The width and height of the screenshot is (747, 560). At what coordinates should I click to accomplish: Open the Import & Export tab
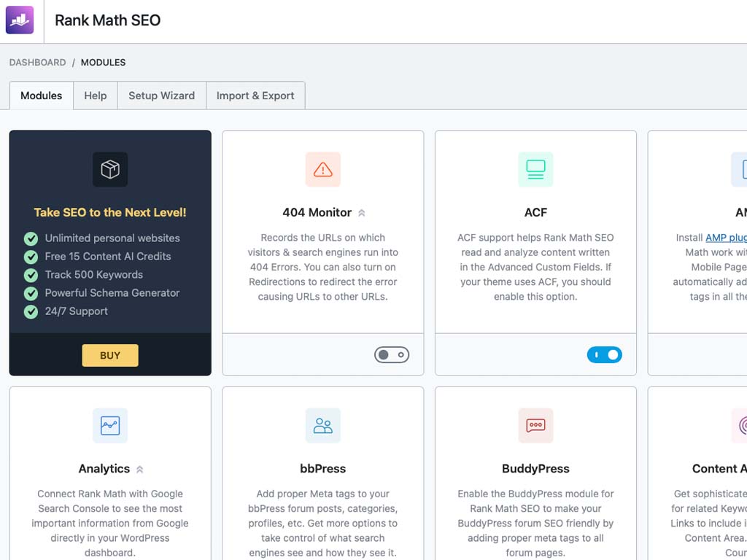click(x=255, y=96)
